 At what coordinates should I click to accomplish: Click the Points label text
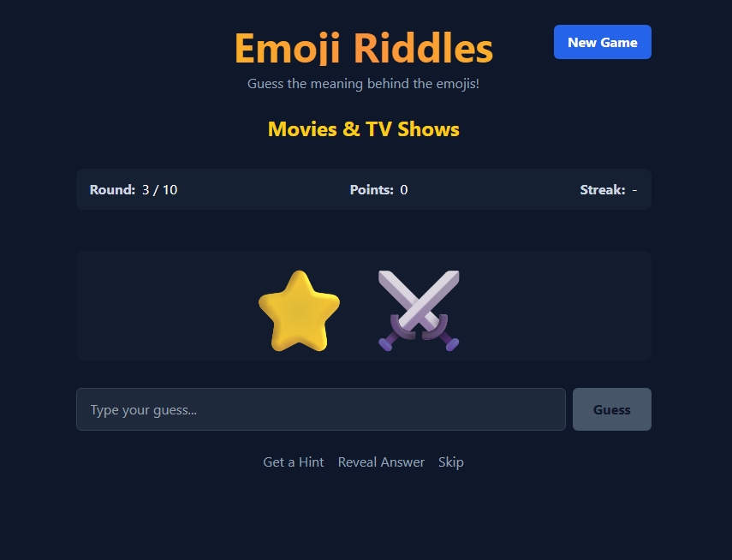372,189
